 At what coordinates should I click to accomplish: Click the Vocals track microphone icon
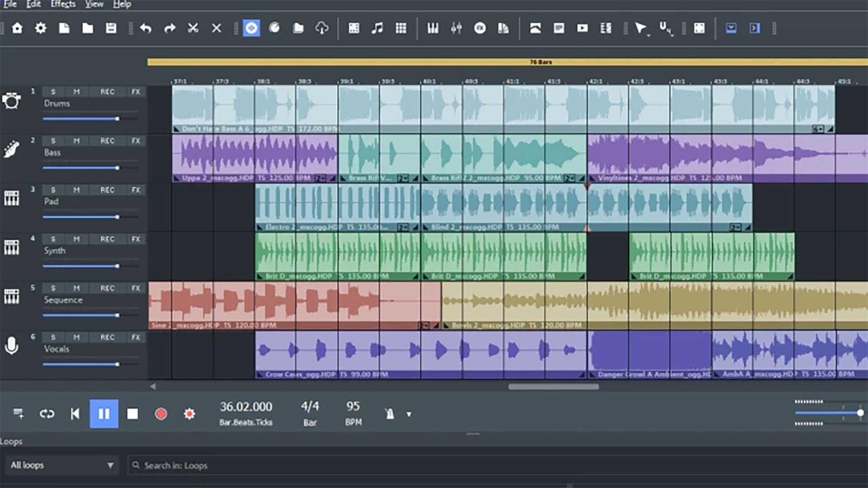click(11, 346)
